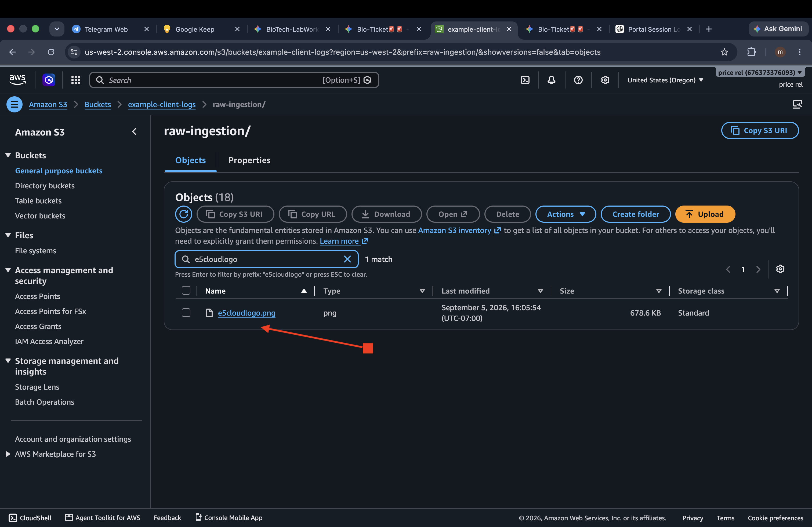Screen dimensions: 812x527
Task: Switch to the BioTech-LabWork tab
Action: (x=292, y=29)
